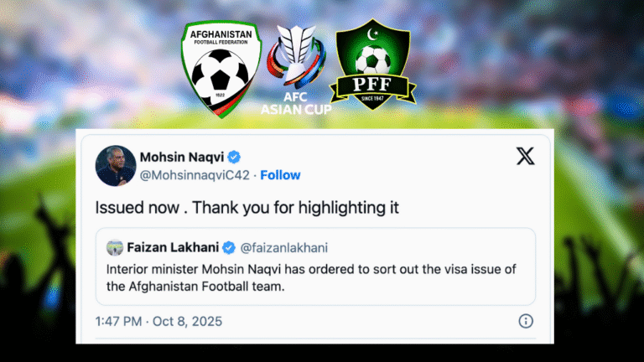This screenshot has height=362, width=644.
Task: Open the Faizan Lakhani name in quoted tweet
Action: (x=172, y=248)
